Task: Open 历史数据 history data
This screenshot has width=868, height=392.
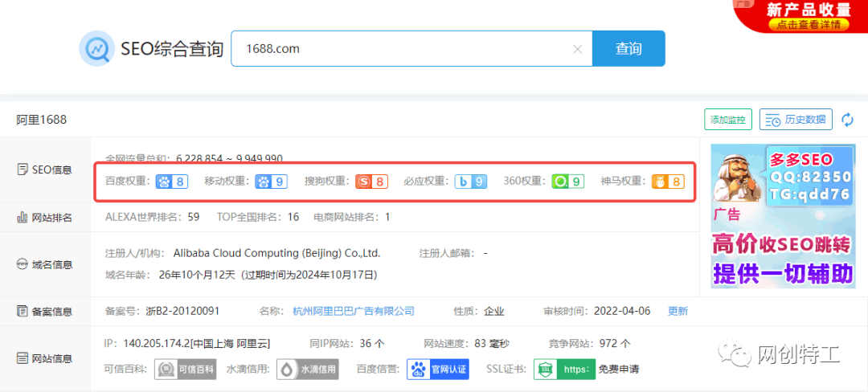Action: (x=796, y=120)
